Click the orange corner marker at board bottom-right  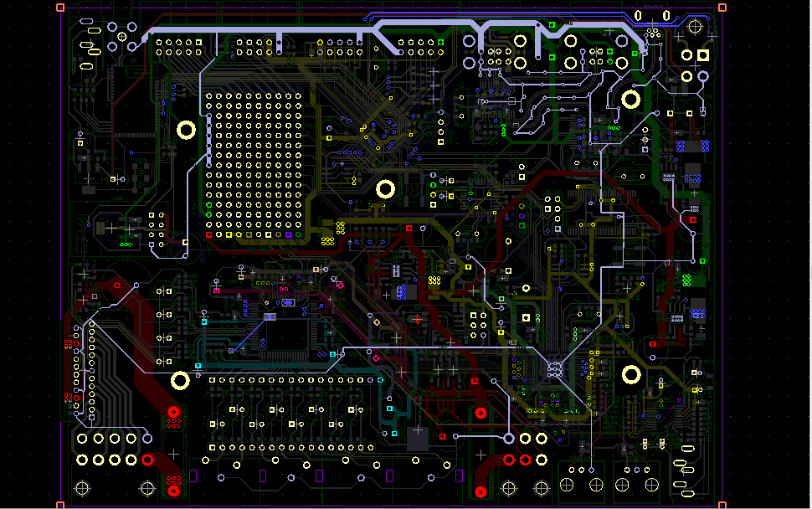tap(722, 505)
